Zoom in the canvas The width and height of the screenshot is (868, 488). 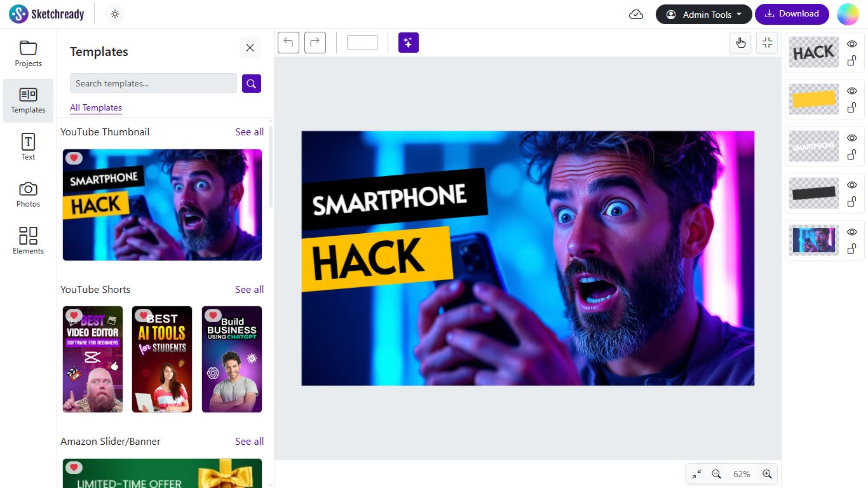(x=767, y=474)
